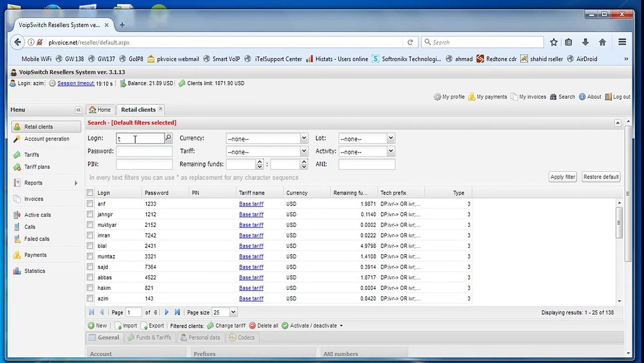644x363 pixels.
Task: Log out of reseller system
Action: [617, 97]
